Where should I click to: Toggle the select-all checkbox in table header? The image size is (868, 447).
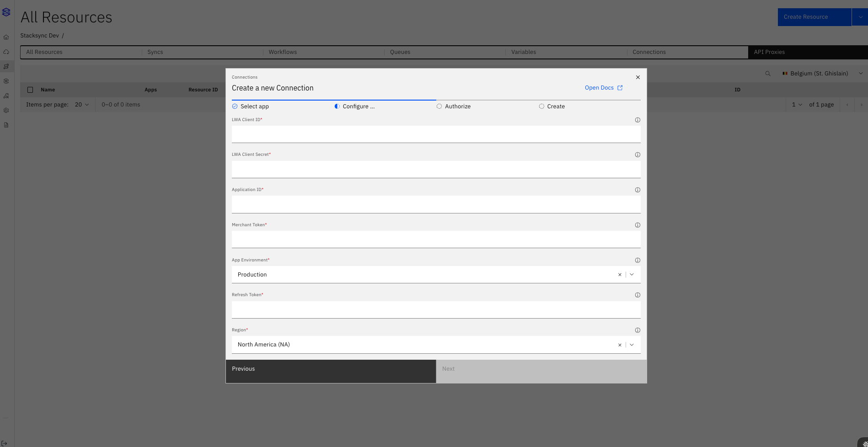coord(30,90)
